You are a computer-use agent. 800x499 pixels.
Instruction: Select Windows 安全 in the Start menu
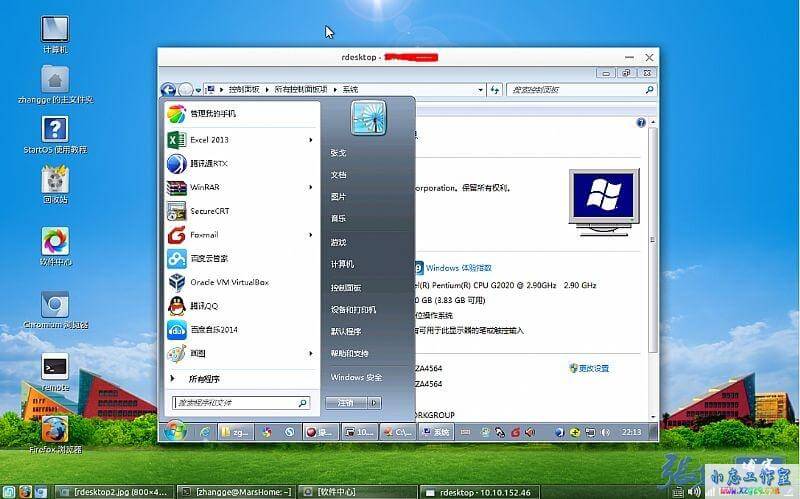(356, 378)
